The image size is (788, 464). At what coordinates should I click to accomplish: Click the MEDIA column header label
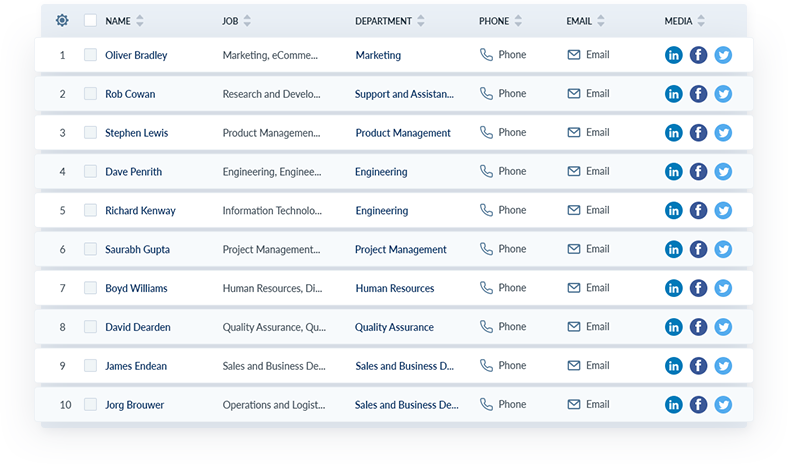678,21
